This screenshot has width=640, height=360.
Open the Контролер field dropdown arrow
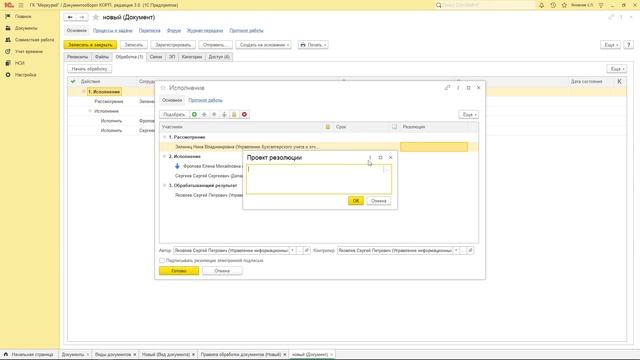tap(456, 250)
